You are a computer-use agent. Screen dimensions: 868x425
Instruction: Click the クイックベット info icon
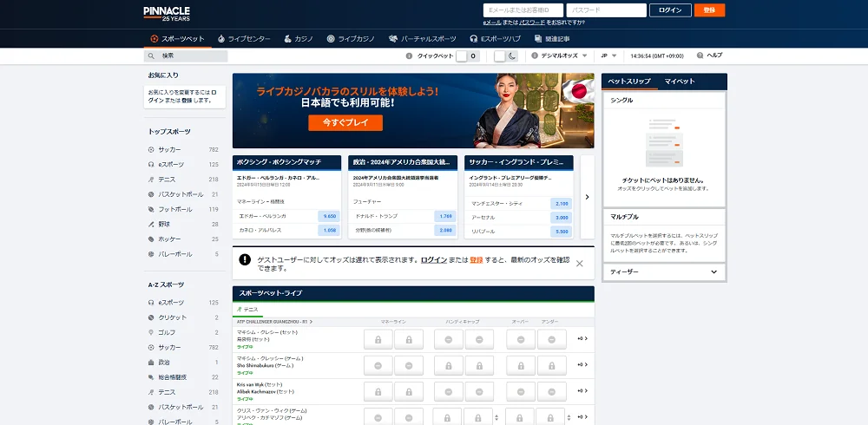coord(409,56)
